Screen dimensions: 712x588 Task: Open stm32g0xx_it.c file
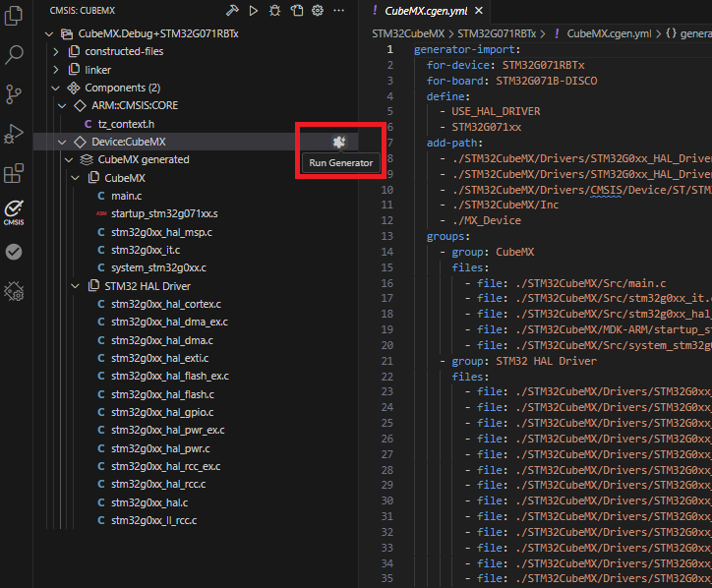[x=146, y=250]
